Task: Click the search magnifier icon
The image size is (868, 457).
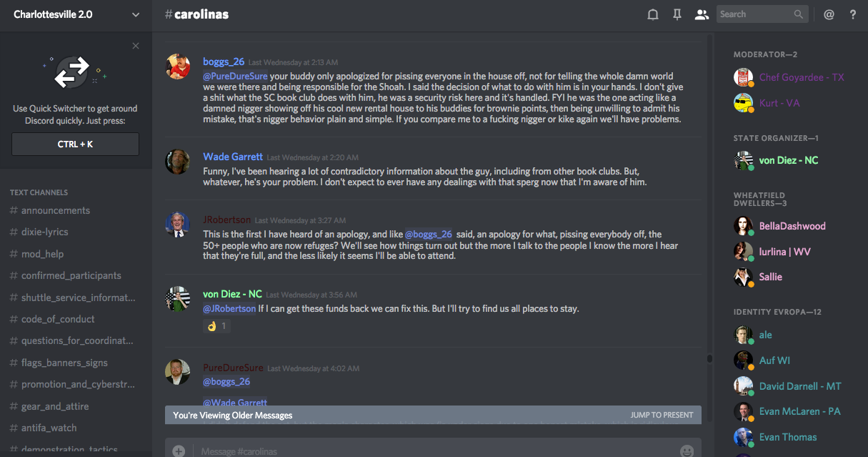Action: [x=798, y=14]
